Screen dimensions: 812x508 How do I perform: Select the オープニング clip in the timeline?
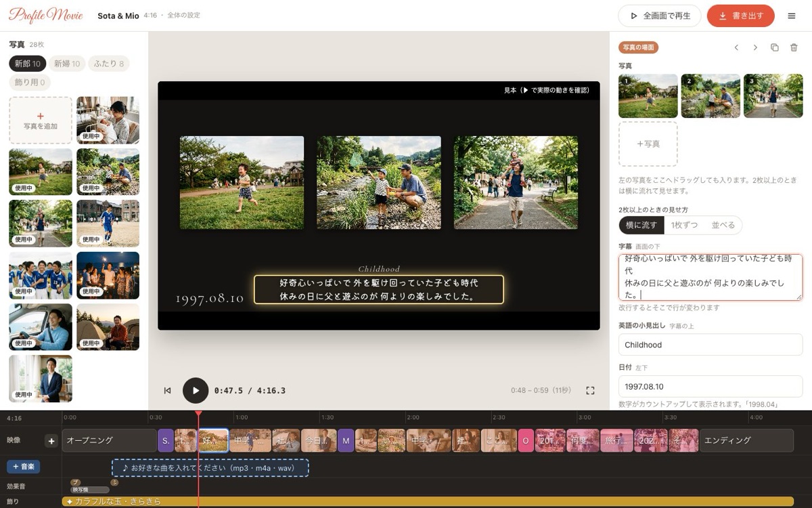click(x=109, y=440)
